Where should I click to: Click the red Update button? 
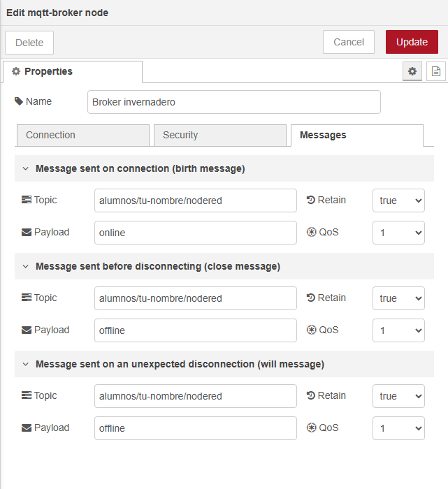(412, 42)
